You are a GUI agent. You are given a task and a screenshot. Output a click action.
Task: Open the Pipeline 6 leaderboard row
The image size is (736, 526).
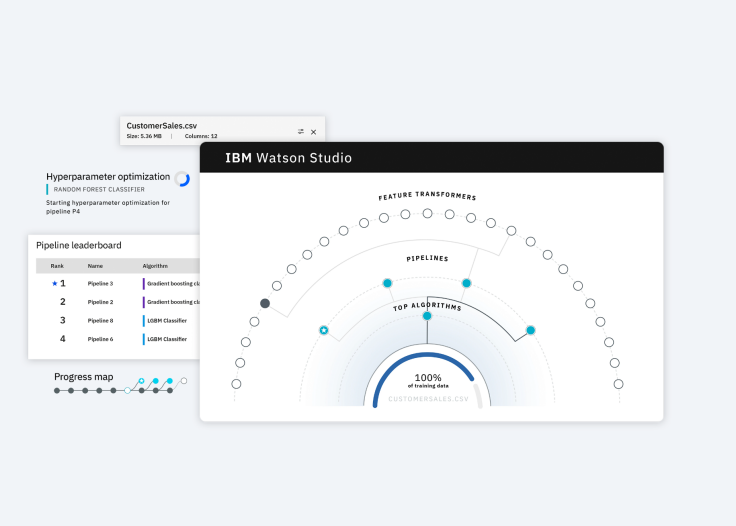(118, 339)
